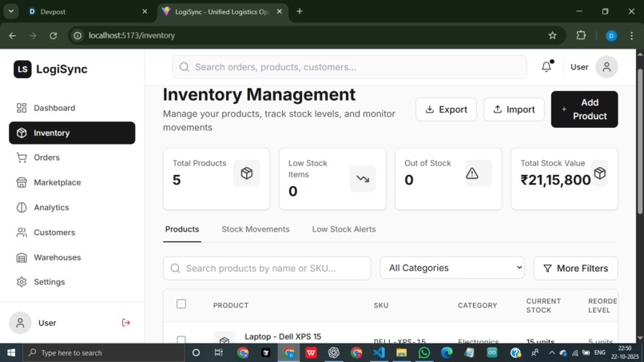Go to Dashboard in the sidebar
The image size is (644, 362).
tap(72, 108)
